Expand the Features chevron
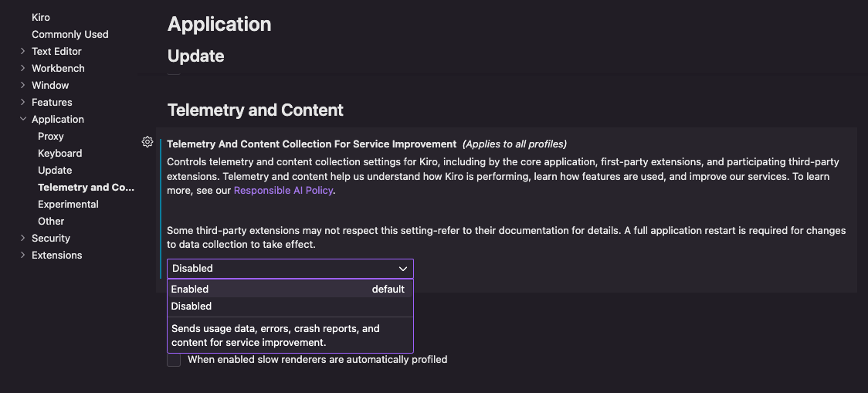The image size is (868, 393). coord(22,102)
